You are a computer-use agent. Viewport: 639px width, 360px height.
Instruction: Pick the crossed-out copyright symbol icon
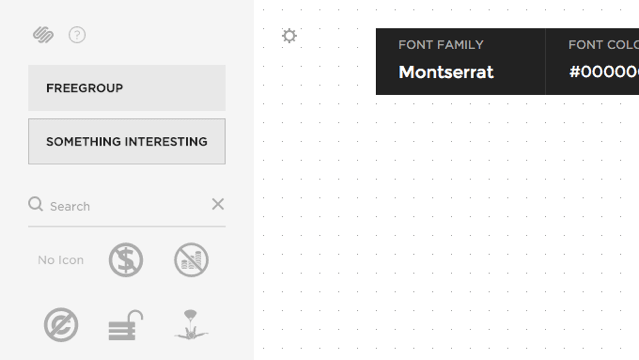point(61,325)
